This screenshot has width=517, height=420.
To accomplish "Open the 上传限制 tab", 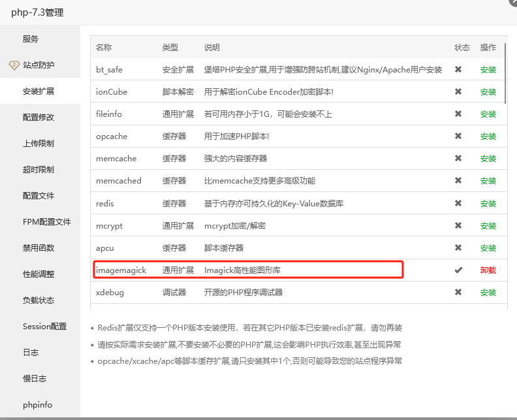I will click(x=39, y=143).
